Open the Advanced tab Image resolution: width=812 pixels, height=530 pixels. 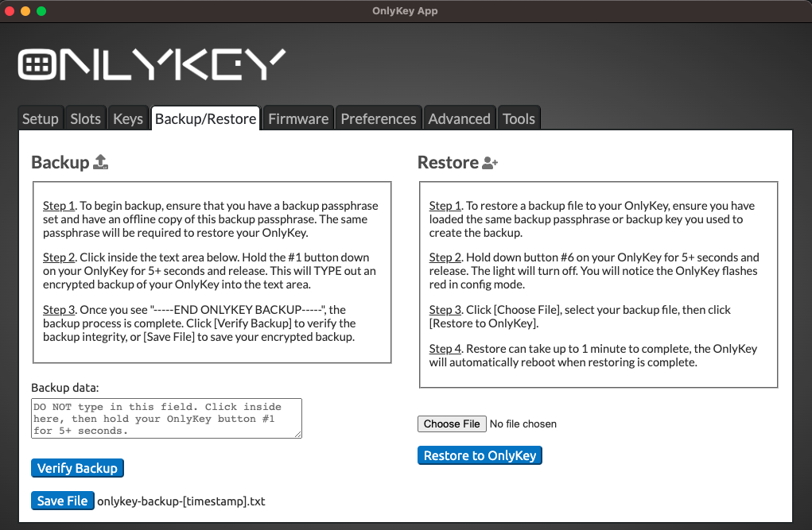[460, 118]
